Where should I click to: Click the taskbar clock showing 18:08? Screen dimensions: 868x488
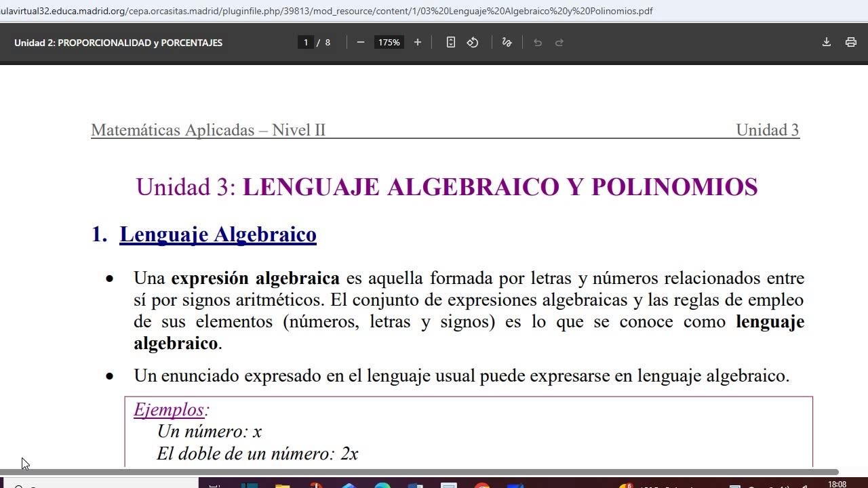(837, 484)
